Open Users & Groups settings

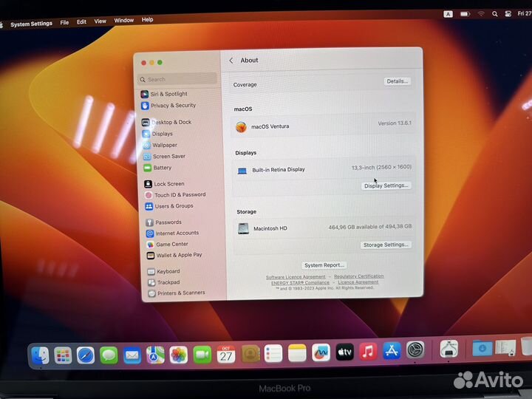[x=169, y=206]
